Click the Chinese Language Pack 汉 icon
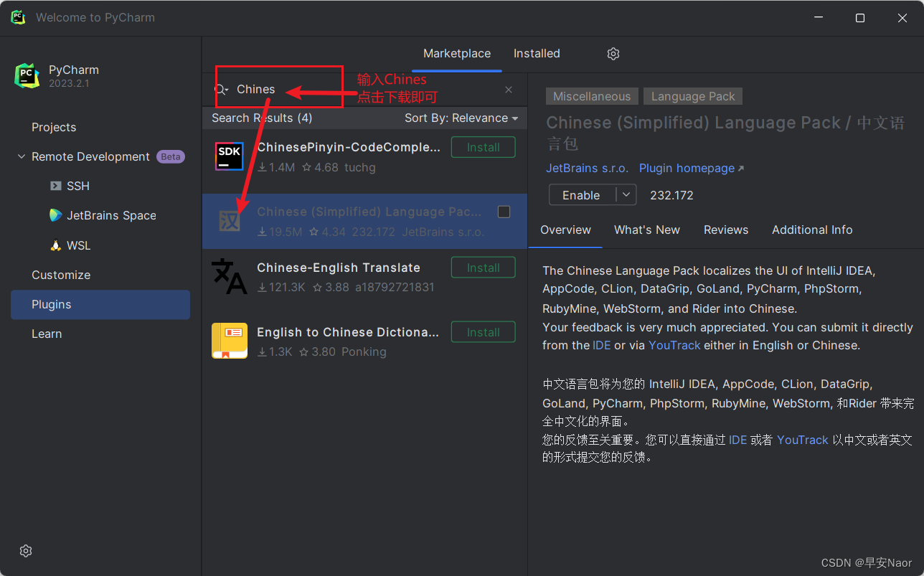924x576 pixels. 230,221
